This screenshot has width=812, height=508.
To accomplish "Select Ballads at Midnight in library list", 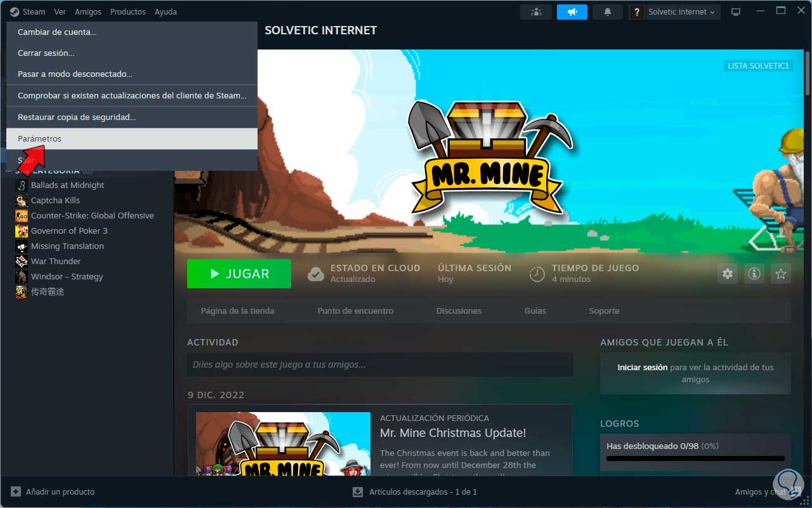I will pyautogui.click(x=67, y=185).
